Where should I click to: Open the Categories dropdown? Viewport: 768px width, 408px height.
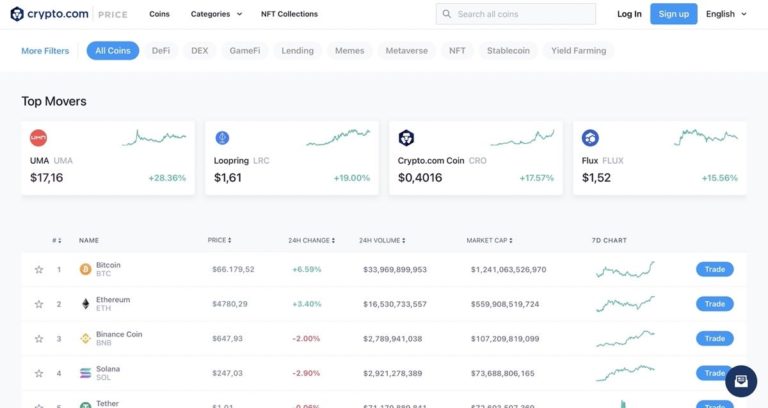216,14
